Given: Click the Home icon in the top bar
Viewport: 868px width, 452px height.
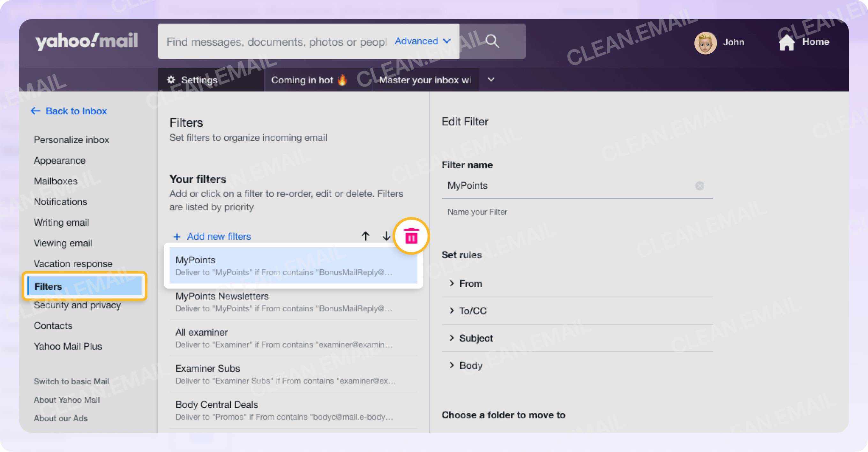Looking at the screenshot, I should [x=788, y=41].
